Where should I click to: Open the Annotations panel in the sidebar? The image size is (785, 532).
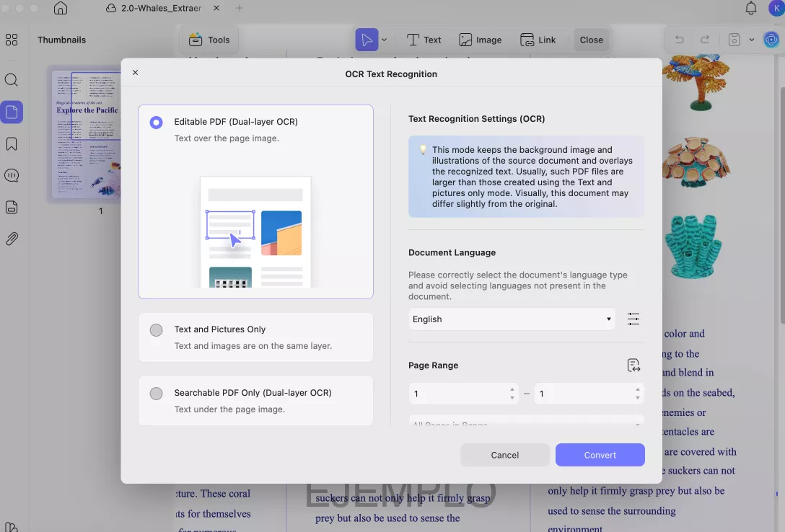[x=12, y=175]
